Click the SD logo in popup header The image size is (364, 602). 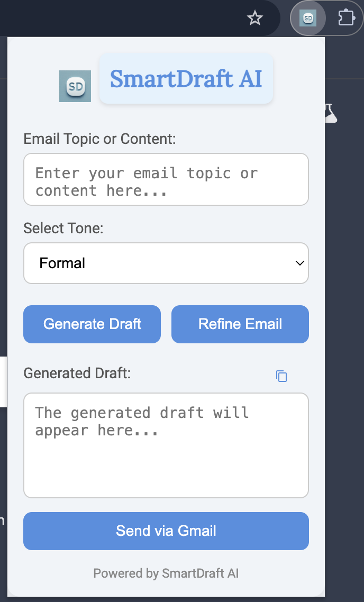pyautogui.click(x=75, y=86)
